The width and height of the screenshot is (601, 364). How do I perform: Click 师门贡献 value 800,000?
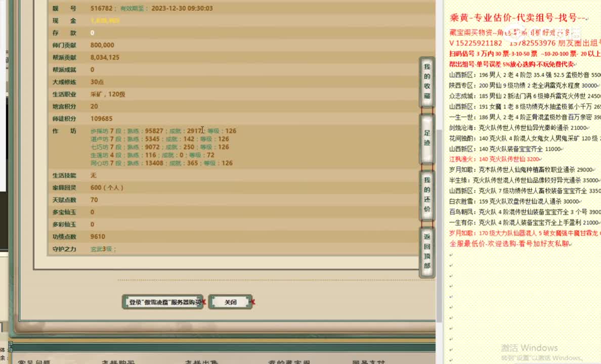102,45
